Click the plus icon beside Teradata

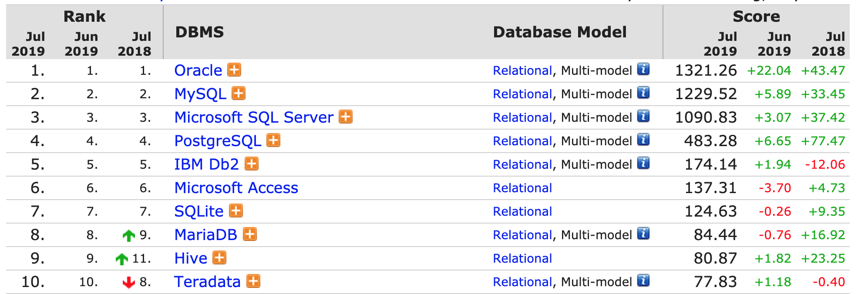pos(253,281)
